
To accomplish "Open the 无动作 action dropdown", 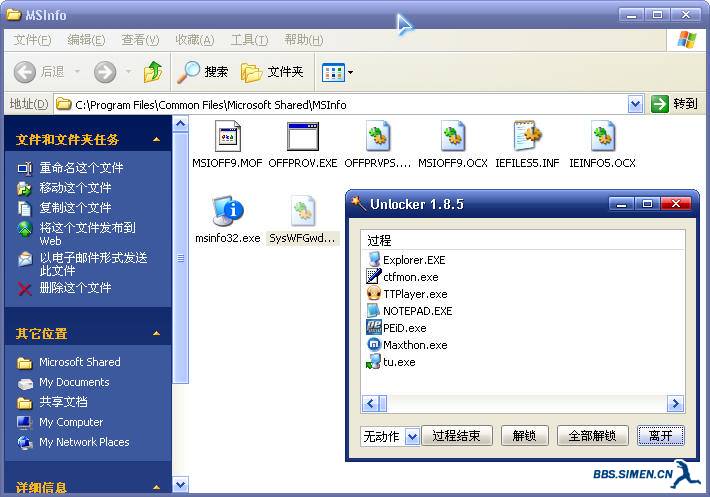I will click(x=412, y=437).
